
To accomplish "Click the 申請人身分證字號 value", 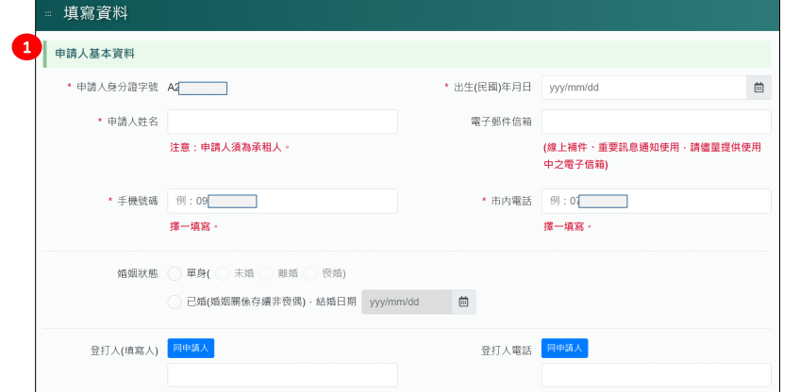I will [197, 88].
